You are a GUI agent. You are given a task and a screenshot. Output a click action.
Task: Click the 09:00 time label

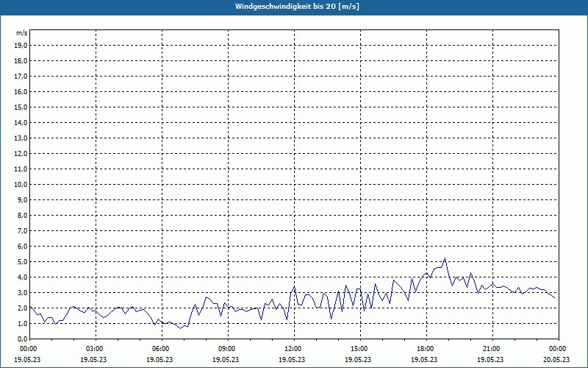[228, 349]
